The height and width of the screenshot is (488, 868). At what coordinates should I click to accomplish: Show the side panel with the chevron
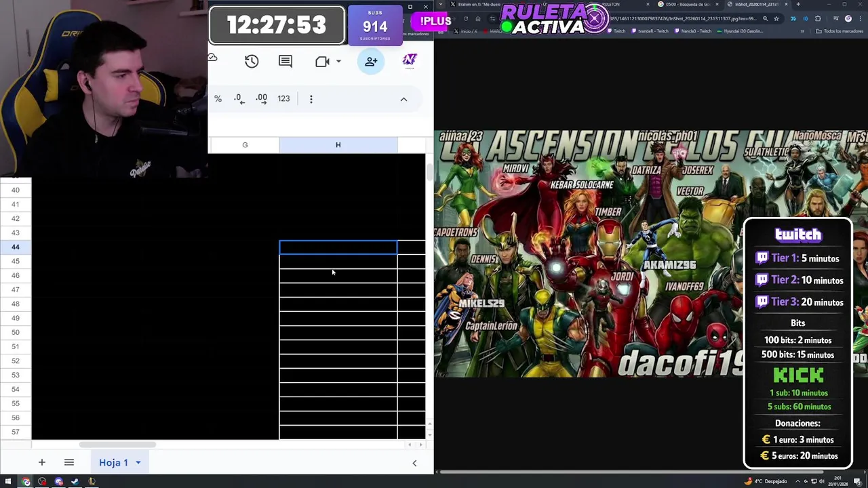pos(414,463)
